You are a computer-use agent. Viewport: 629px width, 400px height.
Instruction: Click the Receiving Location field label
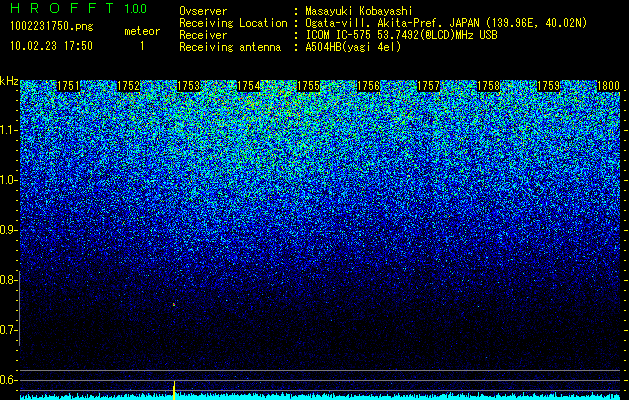(x=233, y=23)
